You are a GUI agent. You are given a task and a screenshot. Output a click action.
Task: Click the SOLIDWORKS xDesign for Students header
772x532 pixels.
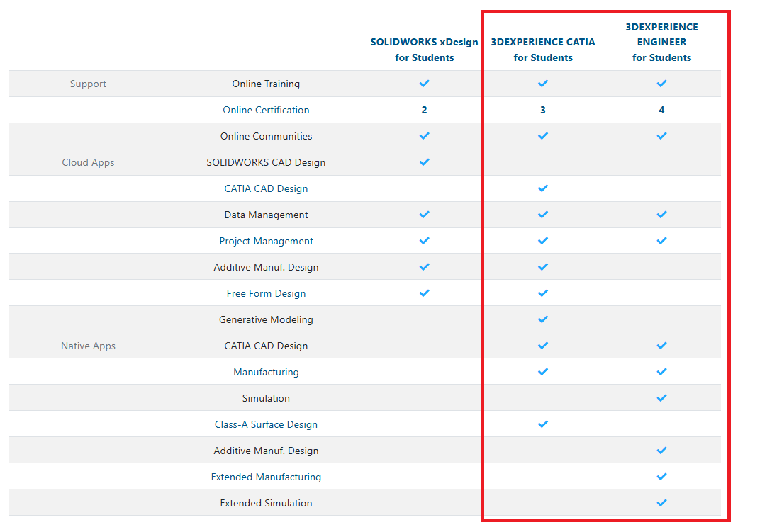tap(424, 50)
